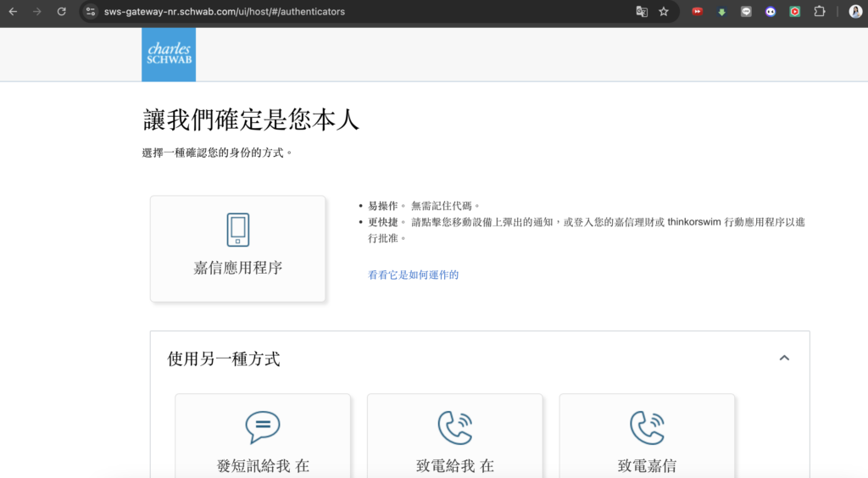The image size is (868, 478).
Task: Click the 致電給我 phone icon
Action: pyautogui.click(x=455, y=428)
